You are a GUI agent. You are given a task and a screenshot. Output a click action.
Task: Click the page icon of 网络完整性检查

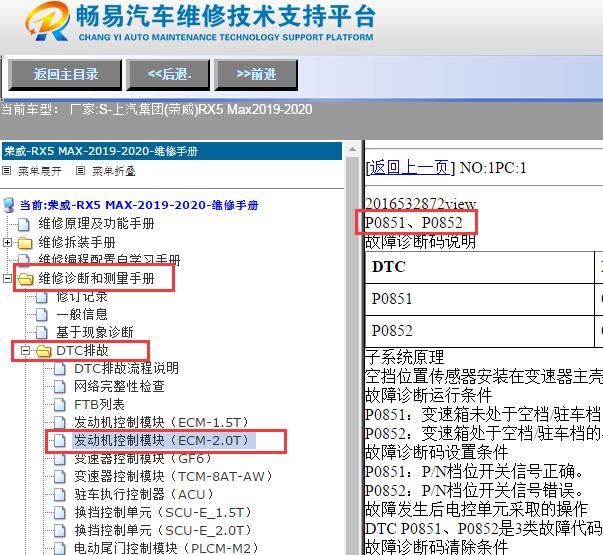pos(60,387)
